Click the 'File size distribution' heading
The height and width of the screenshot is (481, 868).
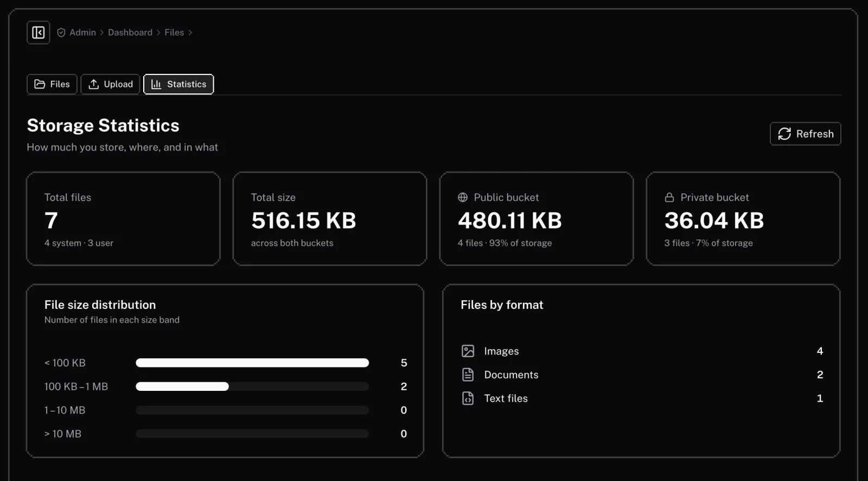click(100, 305)
